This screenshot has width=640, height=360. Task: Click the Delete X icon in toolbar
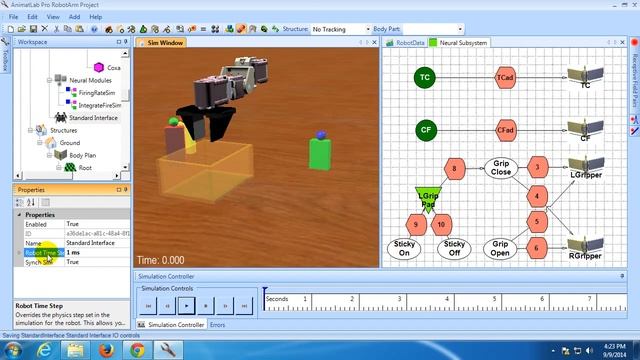point(45,29)
